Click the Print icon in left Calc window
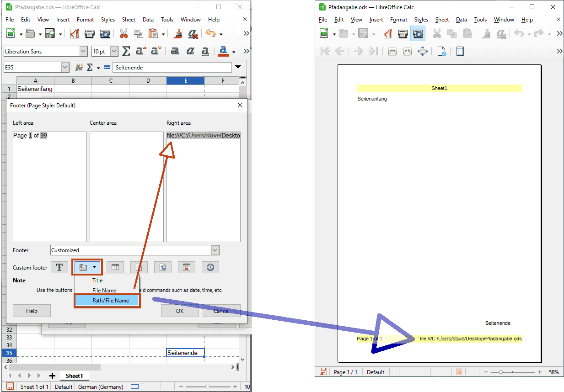Screen dimensions: 564x392 coord(90,33)
